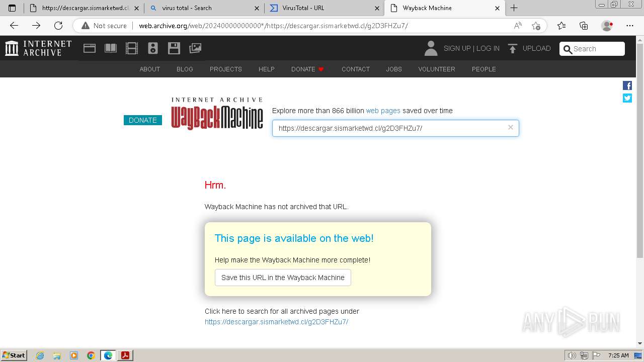Open the ABOUT menu item

tap(150, 69)
